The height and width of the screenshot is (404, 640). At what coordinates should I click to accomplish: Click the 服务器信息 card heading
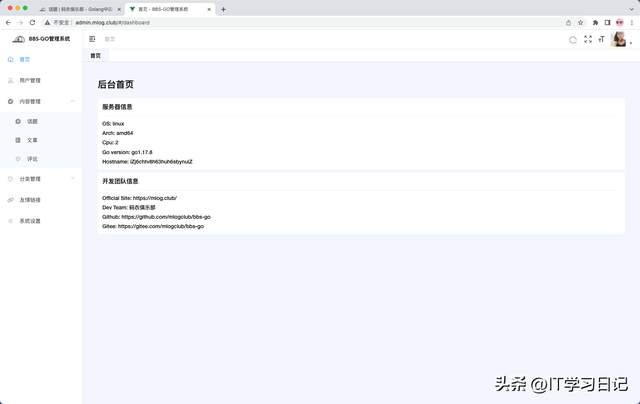[117, 107]
